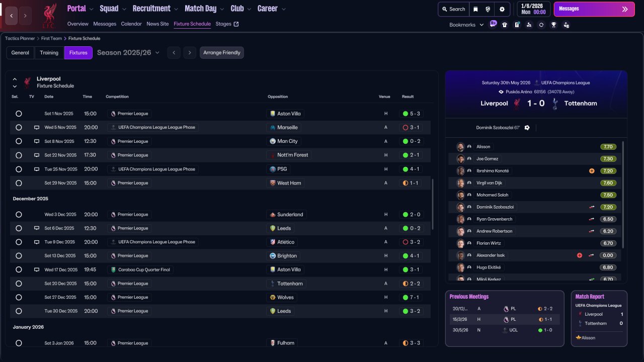The image size is (644, 362).
Task: Select the West Ham fixture radio button
Action: tap(19, 183)
